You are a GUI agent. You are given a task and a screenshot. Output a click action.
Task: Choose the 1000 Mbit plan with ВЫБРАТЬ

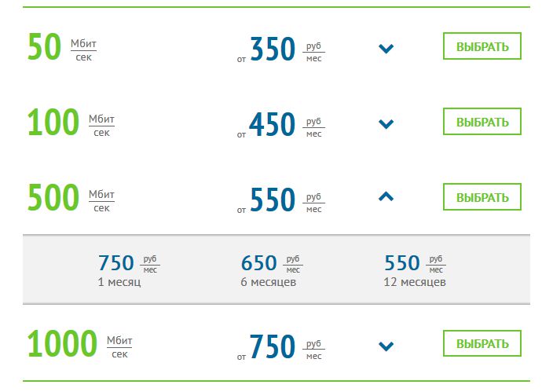point(482,343)
